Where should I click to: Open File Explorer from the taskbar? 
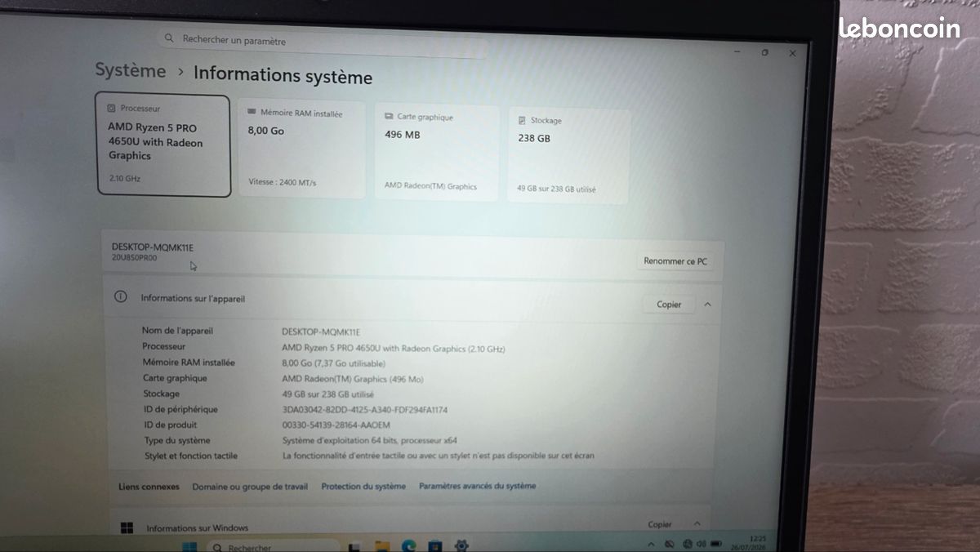click(x=381, y=546)
